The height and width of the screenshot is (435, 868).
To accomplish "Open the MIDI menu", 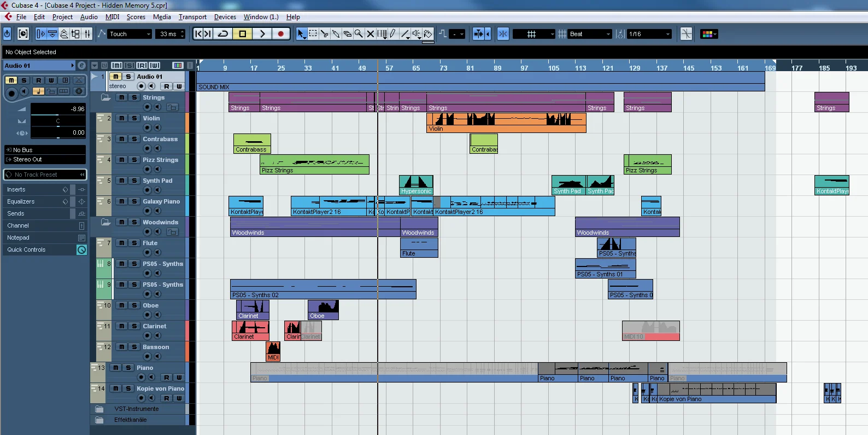I will [112, 17].
